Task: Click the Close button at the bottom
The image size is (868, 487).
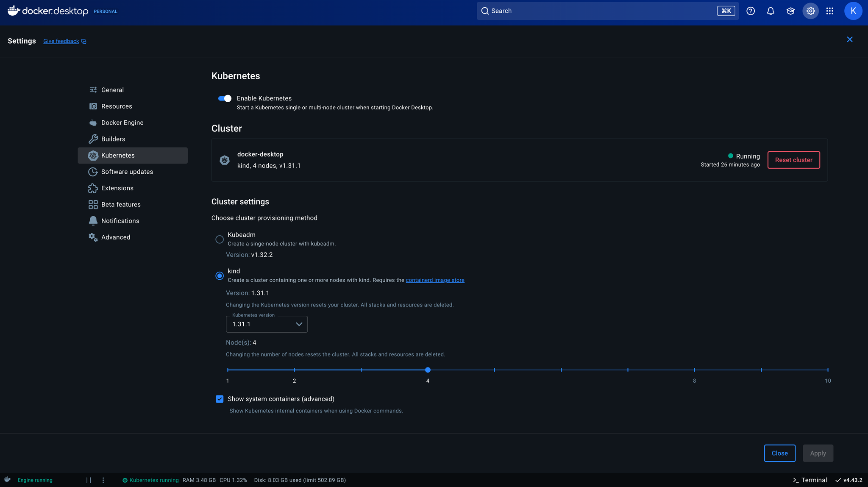Action: coord(779,453)
